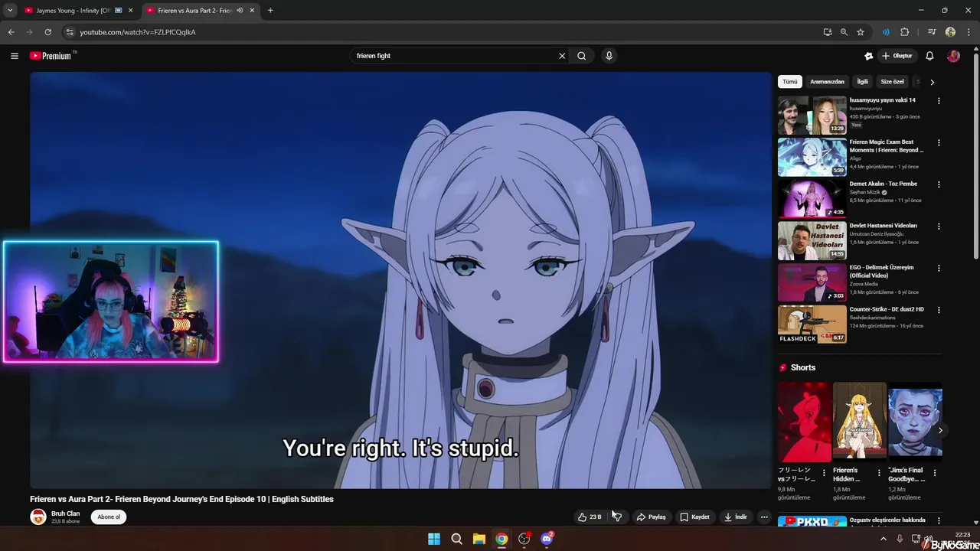Open Windows taskbar search
This screenshot has width=980, height=551.
[456, 539]
